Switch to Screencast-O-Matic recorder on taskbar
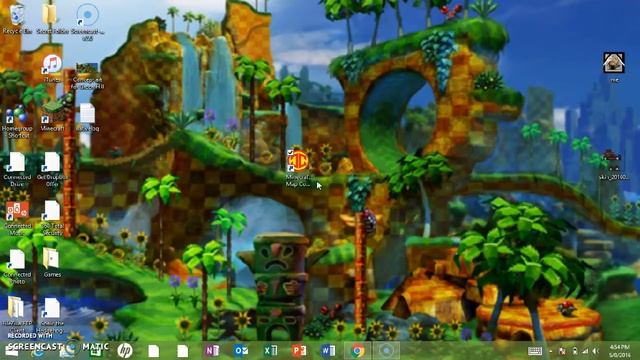The image size is (640, 360). 386,351
